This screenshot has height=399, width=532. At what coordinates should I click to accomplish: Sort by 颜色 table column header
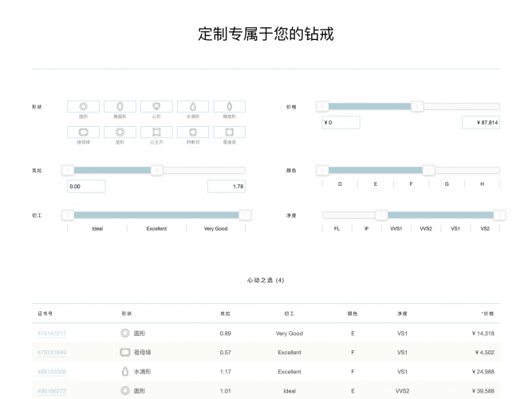click(353, 314)
